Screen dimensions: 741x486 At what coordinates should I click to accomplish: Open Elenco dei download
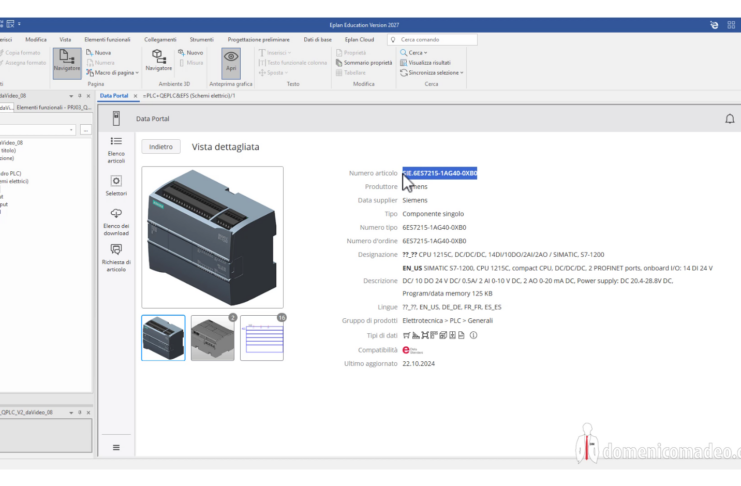(116, 222)
